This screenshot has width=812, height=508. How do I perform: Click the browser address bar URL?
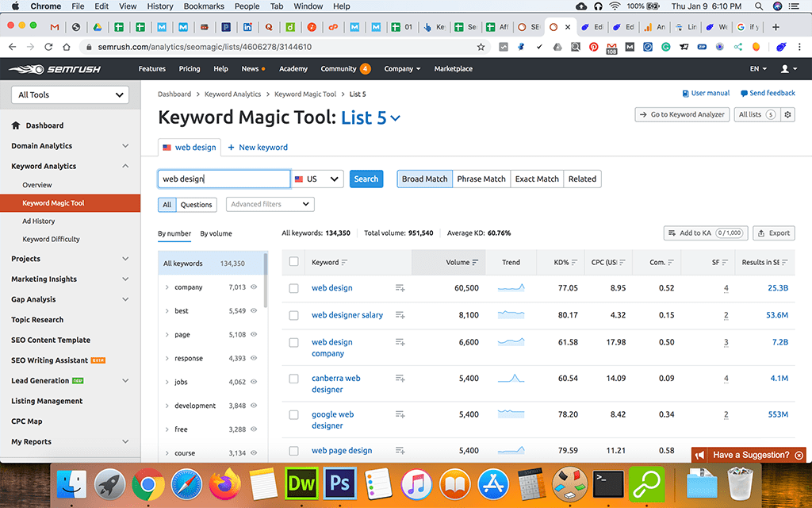pyautogui.click(x=205, y=47)
